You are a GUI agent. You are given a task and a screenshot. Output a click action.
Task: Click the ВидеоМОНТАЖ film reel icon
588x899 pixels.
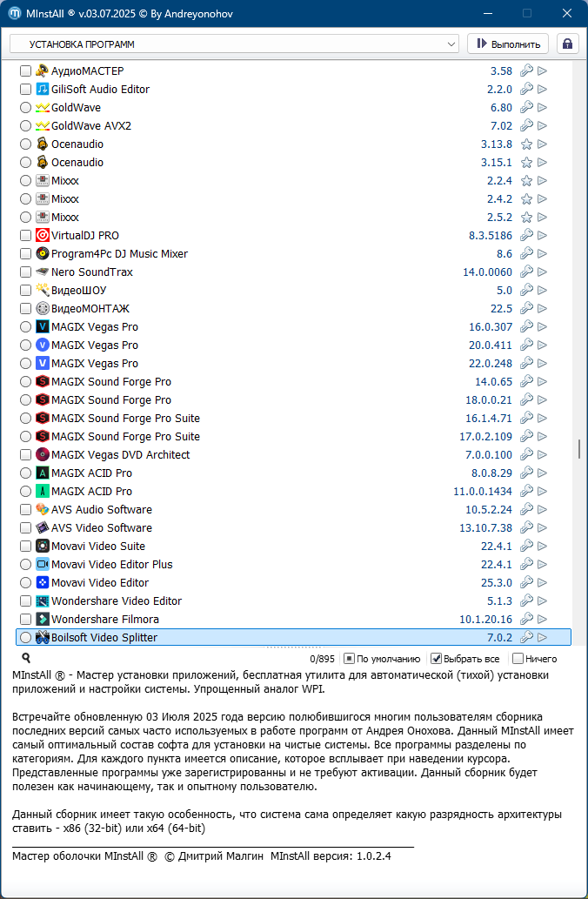[x=43, y=308]
